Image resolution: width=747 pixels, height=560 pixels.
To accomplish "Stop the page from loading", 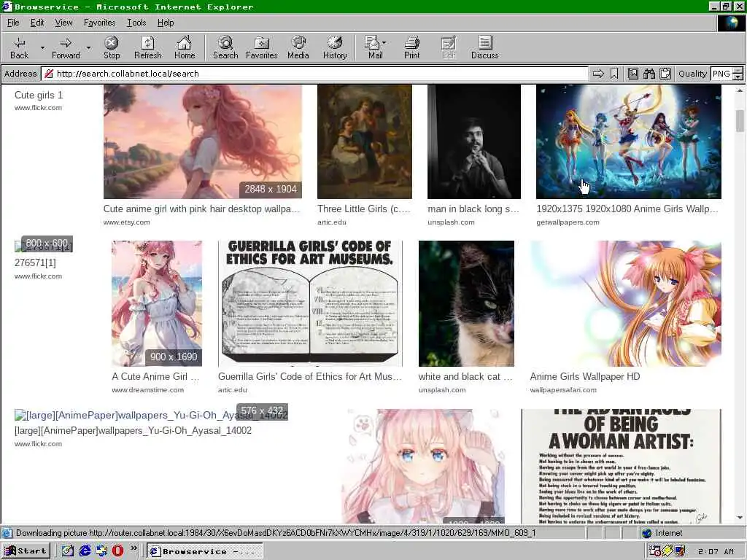I will [x=112, y=47].
